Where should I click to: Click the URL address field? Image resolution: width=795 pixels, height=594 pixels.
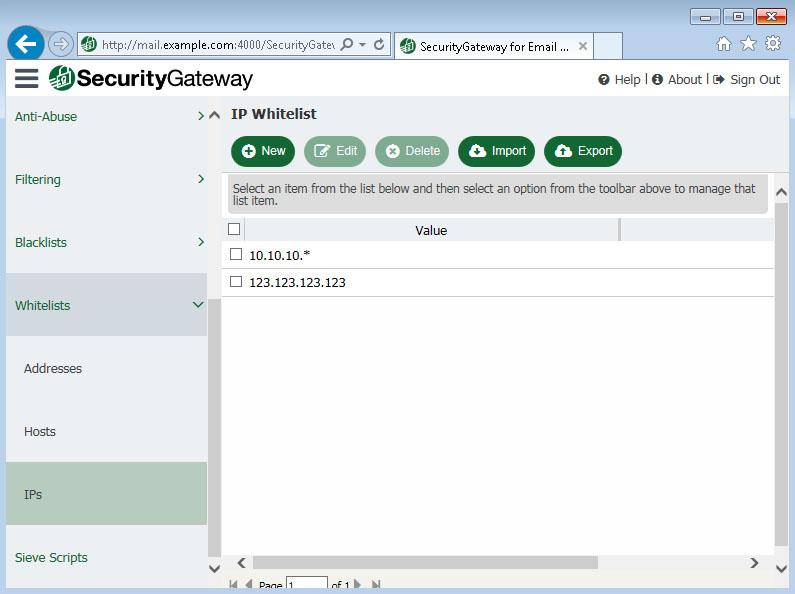[218, 45]
